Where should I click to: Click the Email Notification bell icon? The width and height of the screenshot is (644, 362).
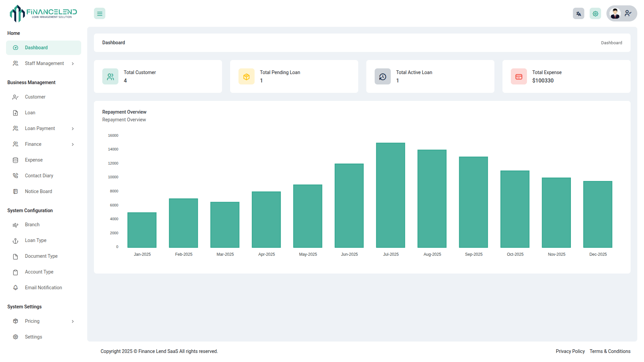(15, 288)
